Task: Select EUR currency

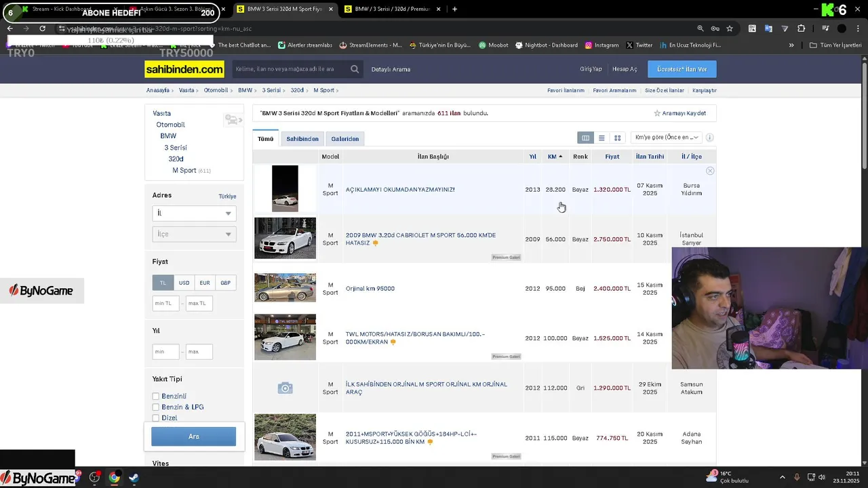Action: [x=205, y=283]
